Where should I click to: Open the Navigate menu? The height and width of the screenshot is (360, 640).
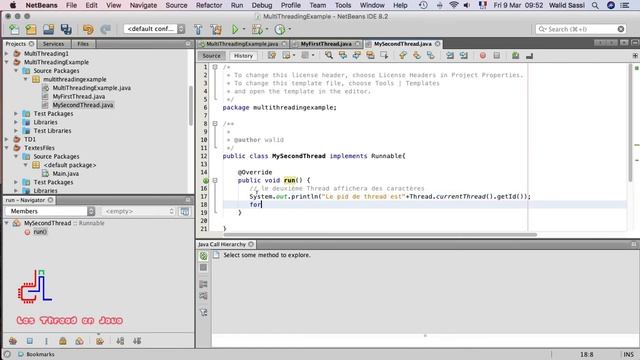tap(143, 5)
